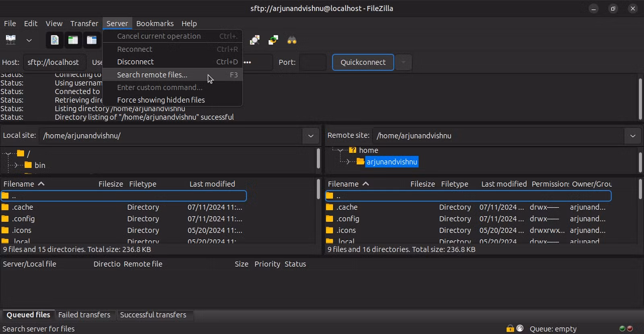Click the Queue: empty status text
The width and height of the screenshot is (644, 334).
click(553, 329)
